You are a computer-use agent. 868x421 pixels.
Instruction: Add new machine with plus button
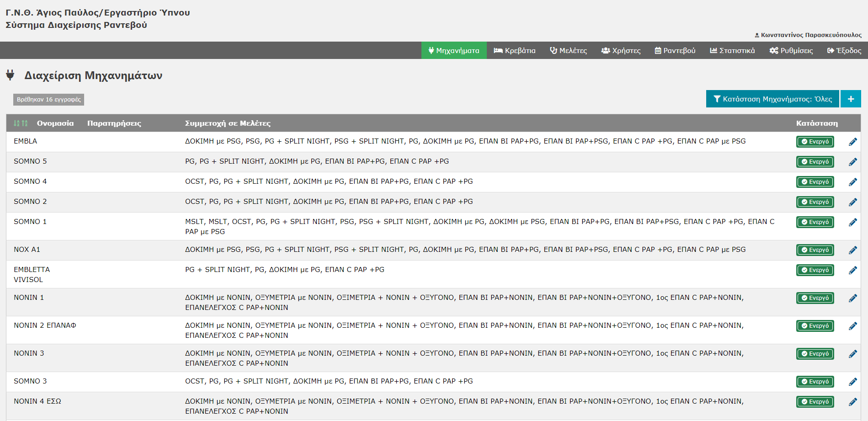[851, 99]
